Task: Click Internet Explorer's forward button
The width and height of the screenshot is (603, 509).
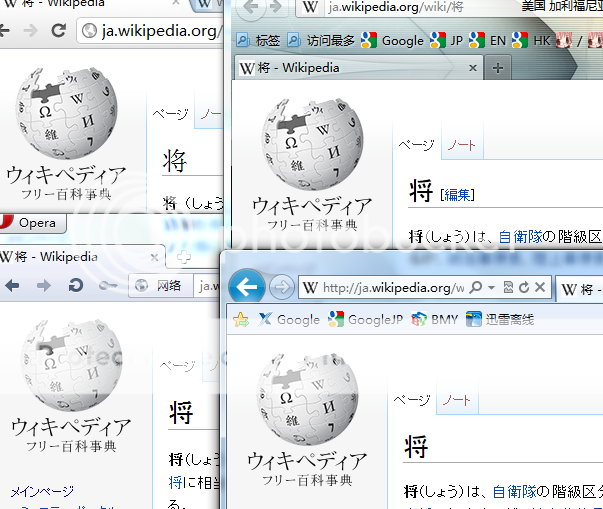Action: point(281,287)
